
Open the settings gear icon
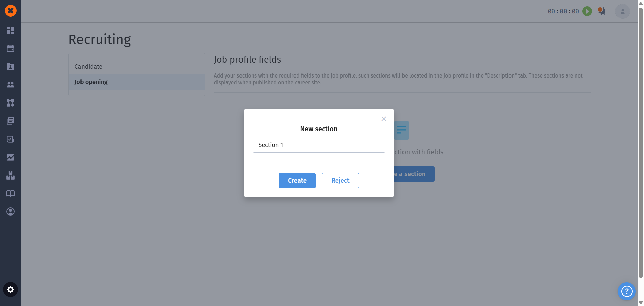(x=10, y=290)
